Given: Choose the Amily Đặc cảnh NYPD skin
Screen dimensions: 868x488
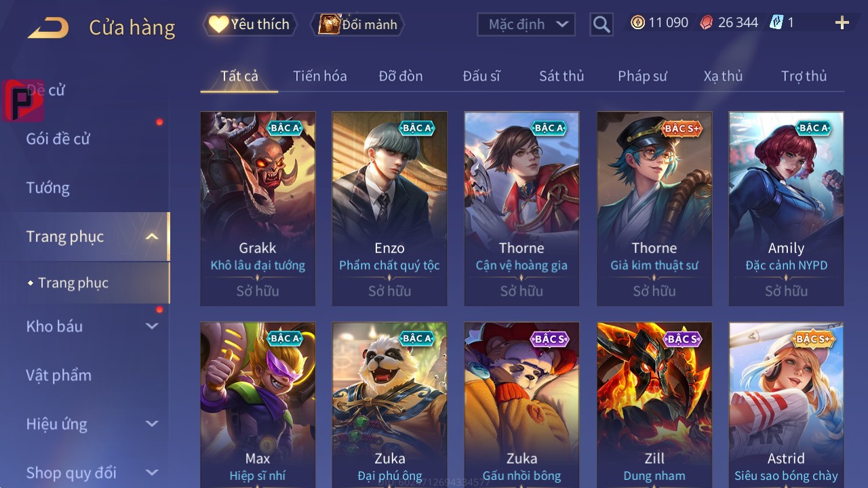Looking at the screenshot, I should tap(787, 209).
